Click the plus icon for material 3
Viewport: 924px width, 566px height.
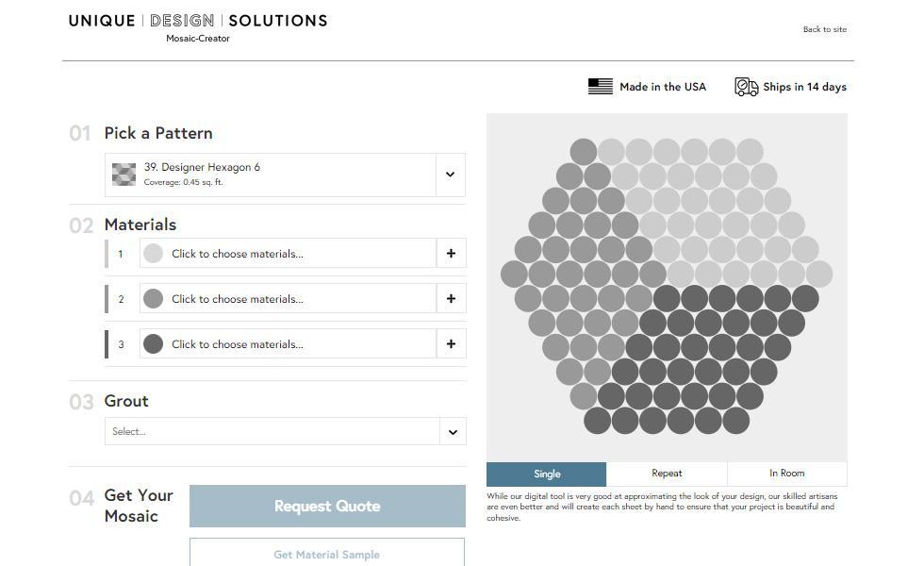point(451,343)
